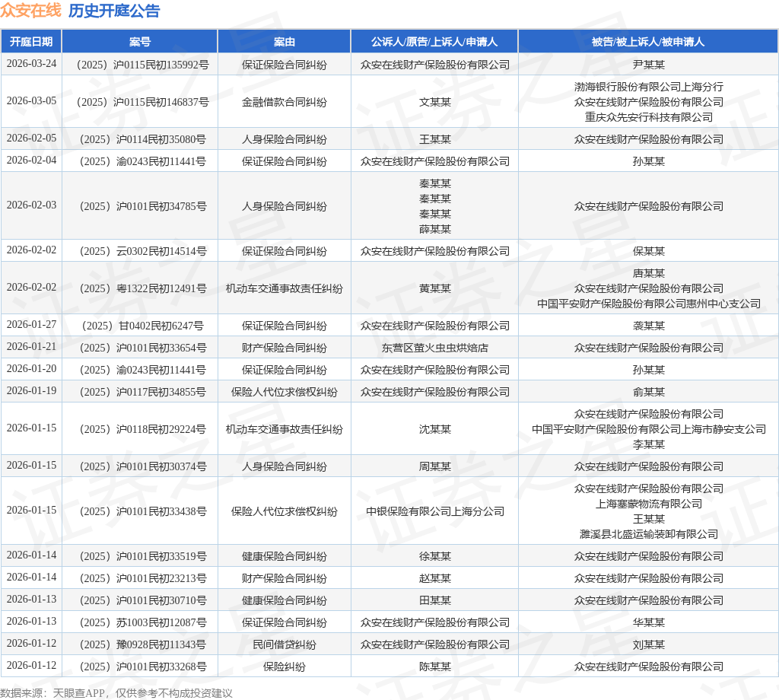Click defendant 唐某某
This screenshot has height=700, width=779.
[648, 273]
